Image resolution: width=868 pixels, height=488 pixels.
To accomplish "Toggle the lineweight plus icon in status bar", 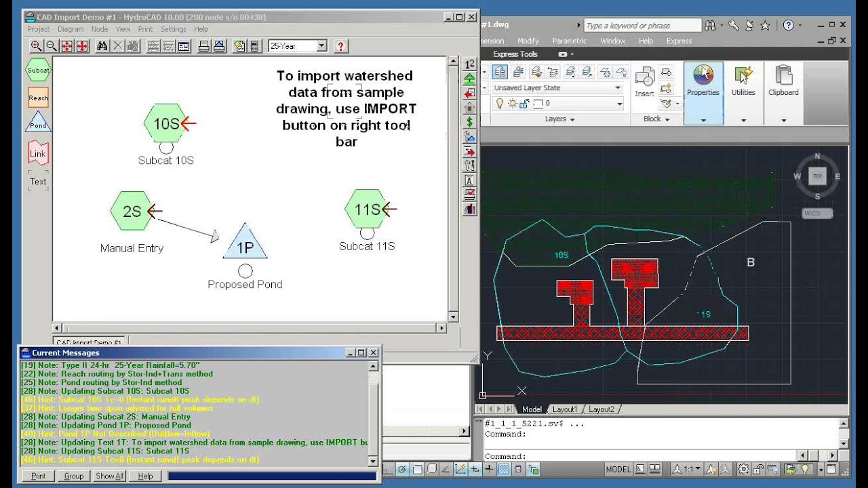I will click(489, 469).
